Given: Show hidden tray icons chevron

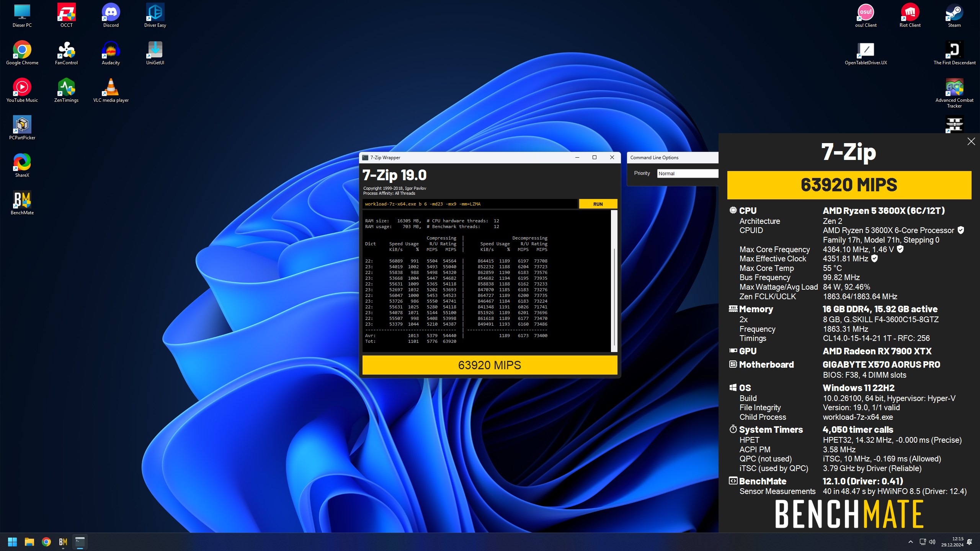Looking at the screenshot, I should click(x=911, y=542).
